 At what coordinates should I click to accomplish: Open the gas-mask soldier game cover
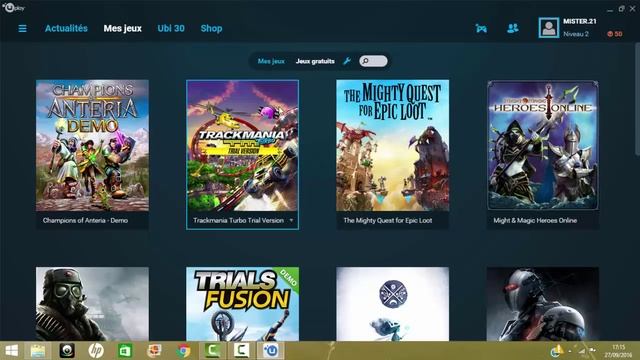pyautogui.click(x=92, y=304)
